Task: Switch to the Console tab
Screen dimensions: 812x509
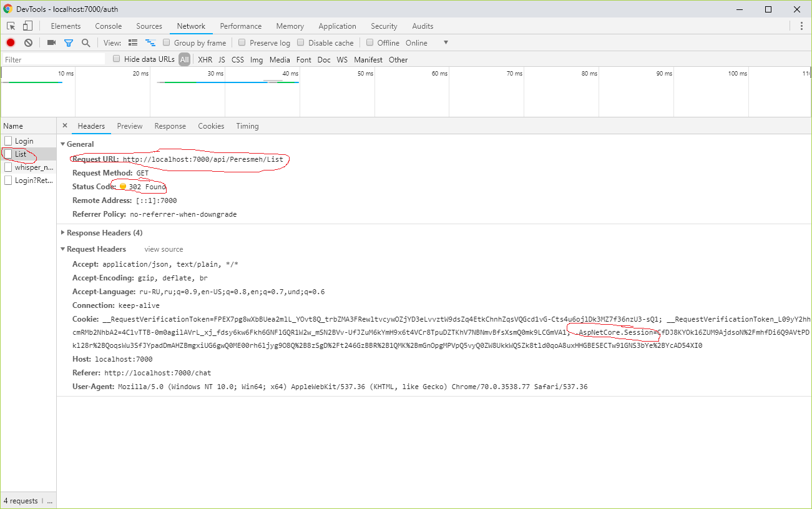Action: tap(109, 26)
